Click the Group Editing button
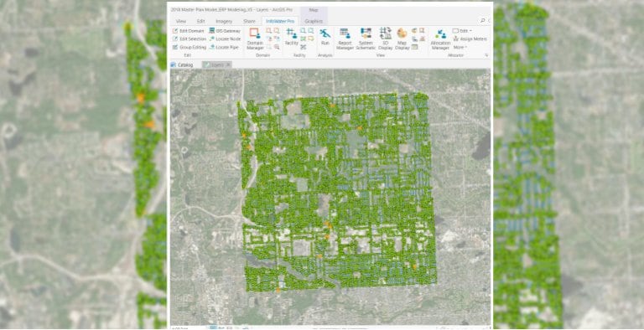 [x=190, y=47]
